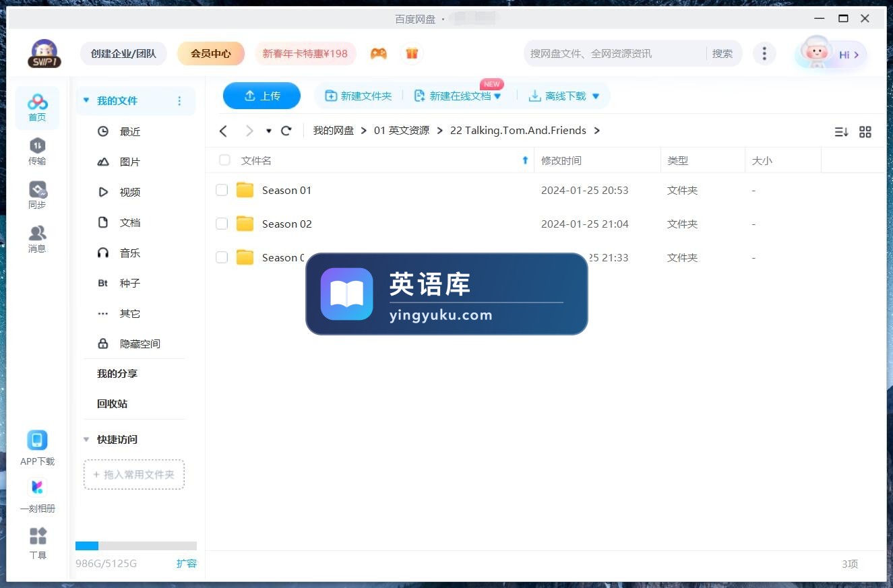Viewport: 893px width, 588px height.
Task: Open Season 01 folder icon
Action: point(245,190)
